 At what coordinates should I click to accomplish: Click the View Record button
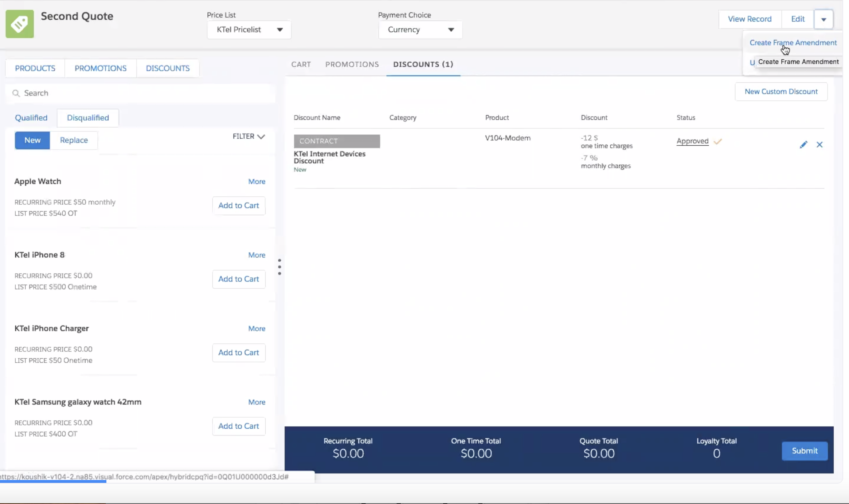click(x=750, y=19)
